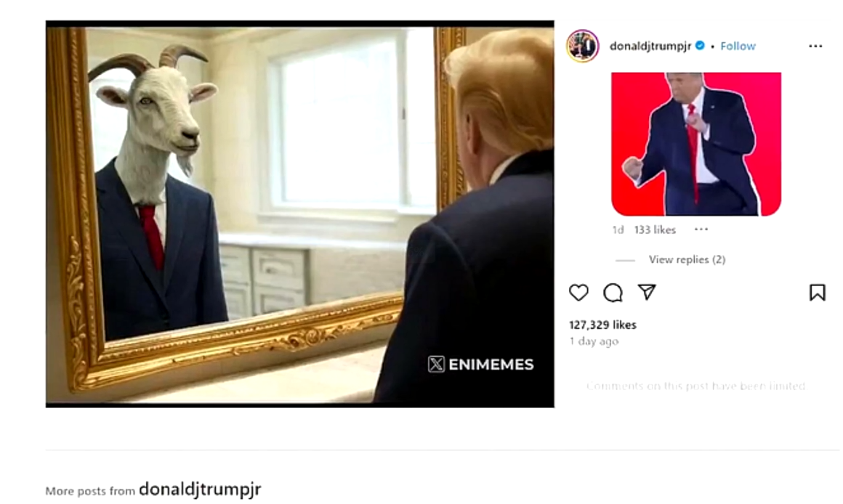This screenshot has width=843, height=504.
Task: Click the comment's 1d timestamp
Action: click(618, 230)
